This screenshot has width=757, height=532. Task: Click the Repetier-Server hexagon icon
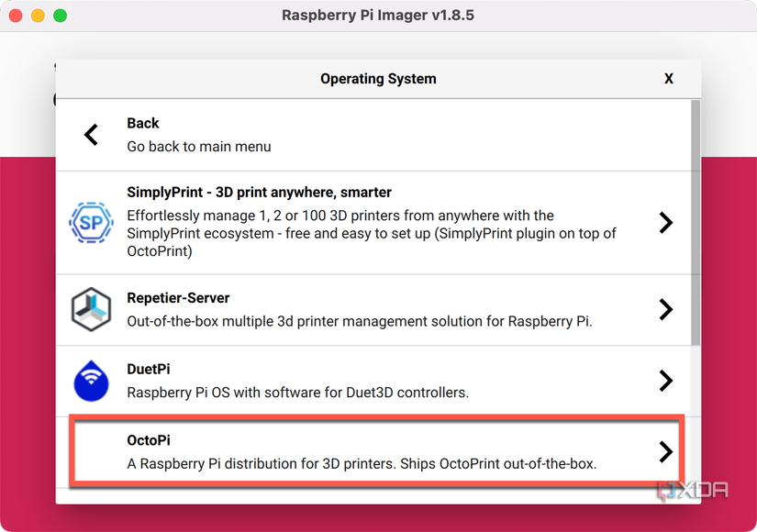(91, 309)
